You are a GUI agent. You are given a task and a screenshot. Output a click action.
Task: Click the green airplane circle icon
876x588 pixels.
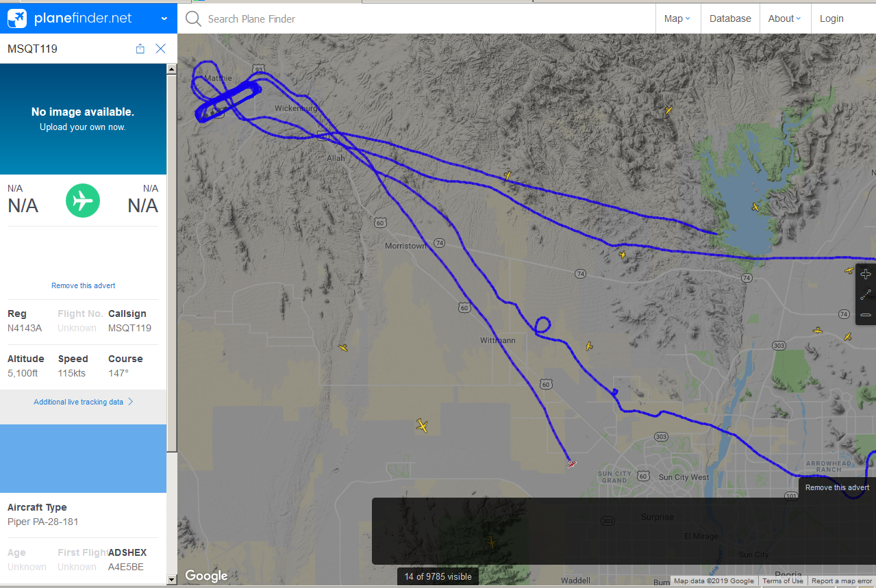click(x=83, y=201)
